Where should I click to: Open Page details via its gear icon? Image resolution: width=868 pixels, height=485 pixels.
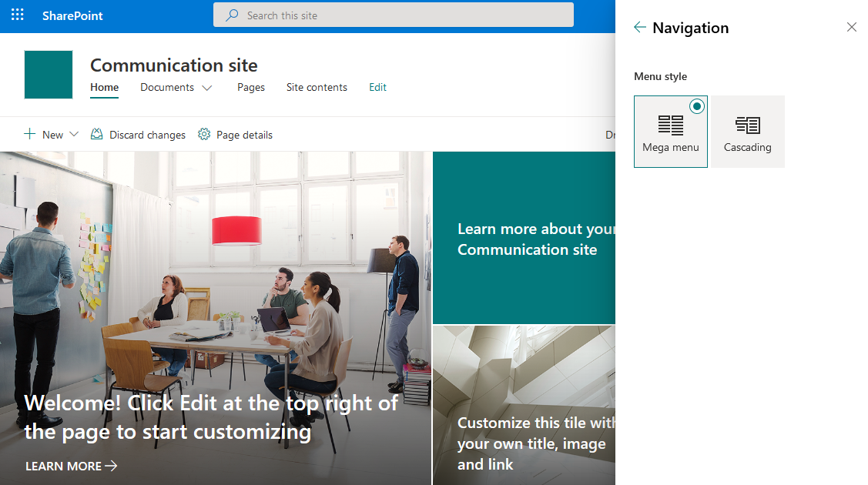[204, 134]
